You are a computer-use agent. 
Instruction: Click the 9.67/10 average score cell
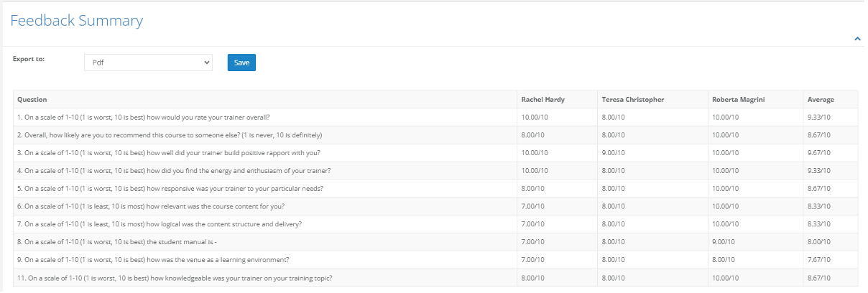(819, 153)
